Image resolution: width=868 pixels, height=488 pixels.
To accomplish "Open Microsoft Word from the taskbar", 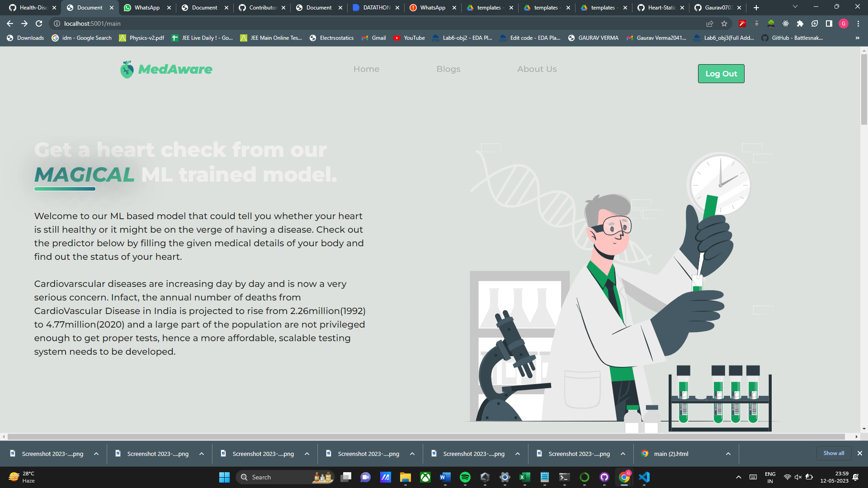I will pyautogui.click(x=445, y=477).
